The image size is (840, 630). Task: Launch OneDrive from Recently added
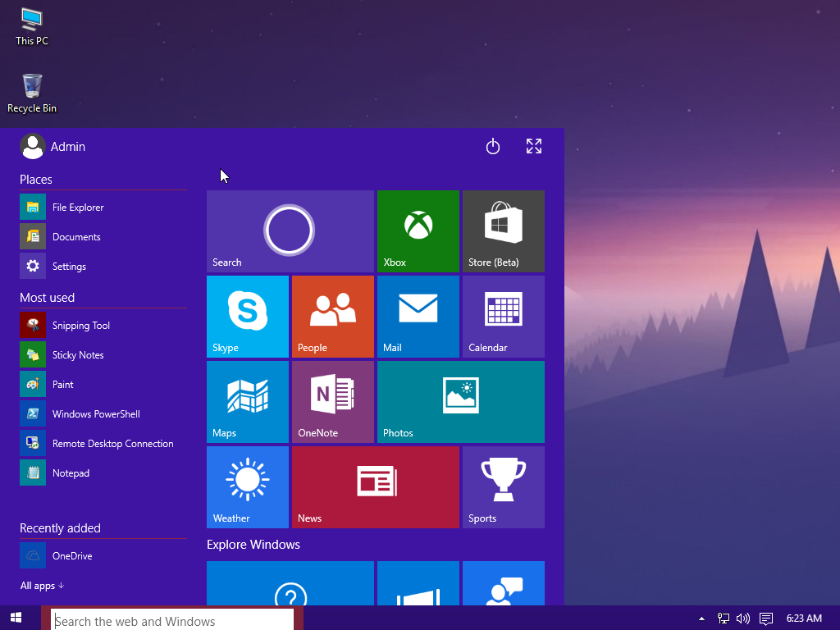[x=71, y=556]
